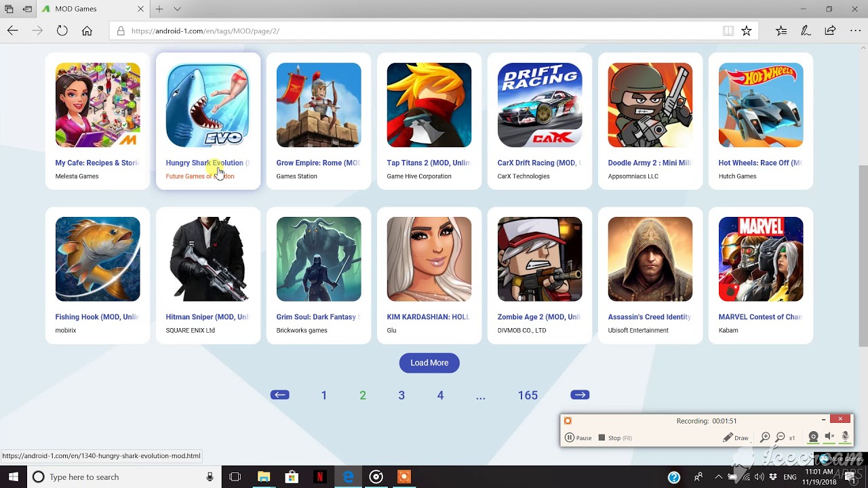Open Microsoft Store from taskbar

pyautogui.click(x=292, y=477)
